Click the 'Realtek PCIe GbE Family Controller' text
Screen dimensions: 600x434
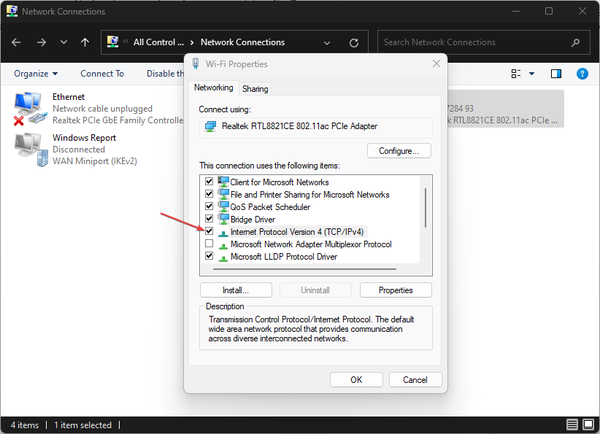[118, 120]
